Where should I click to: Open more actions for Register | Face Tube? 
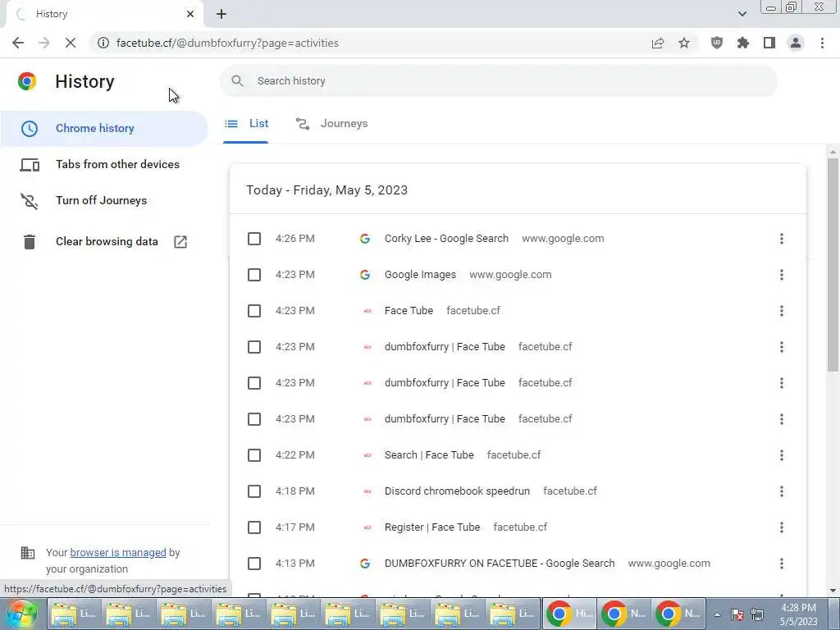[x=782, y=527]
